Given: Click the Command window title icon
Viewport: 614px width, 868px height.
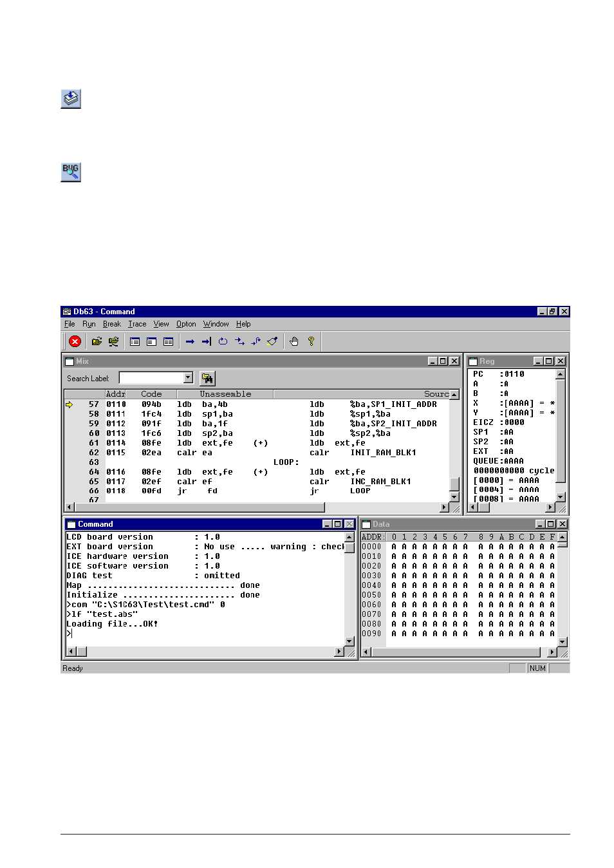Looking at the screenshot, I should pyautogui.click(x=71, y=524).
